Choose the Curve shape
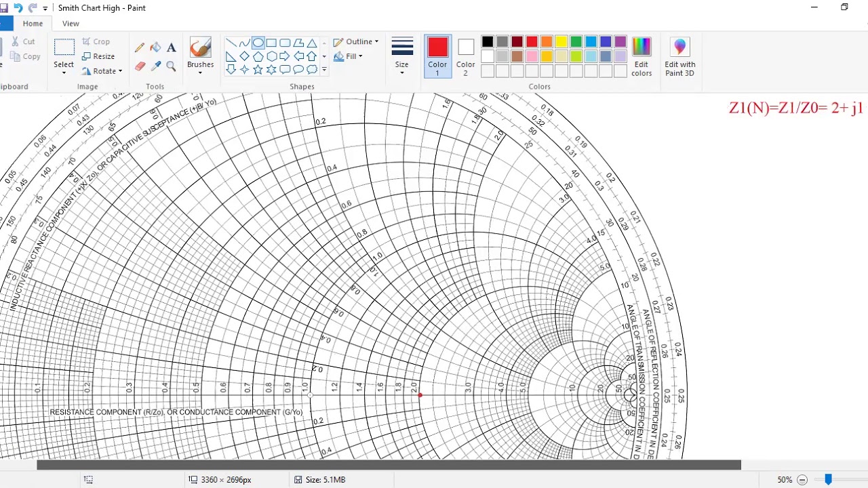 [244, 43]
